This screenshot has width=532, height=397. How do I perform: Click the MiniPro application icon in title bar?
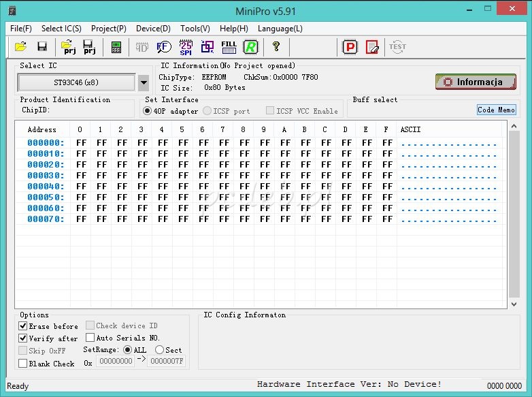click(12, 11)
